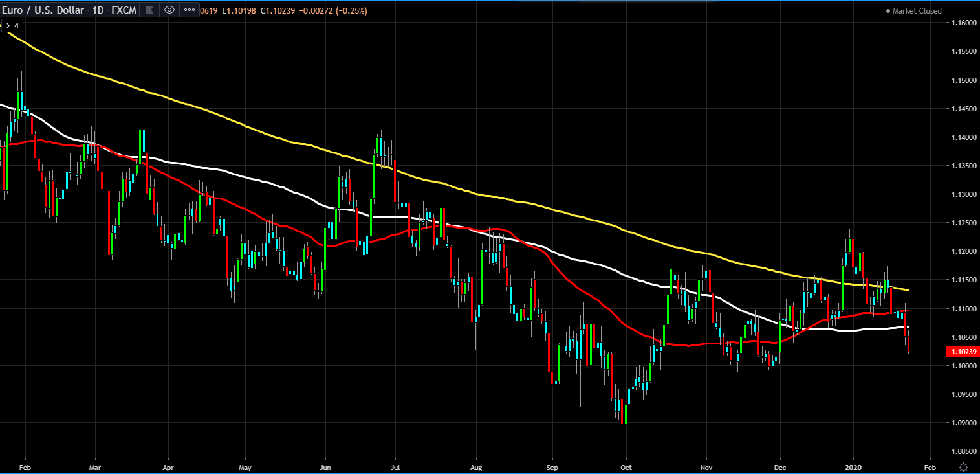Click the Aug label on time axis
Screen dimensions: 980x474
tap(476, 466)
